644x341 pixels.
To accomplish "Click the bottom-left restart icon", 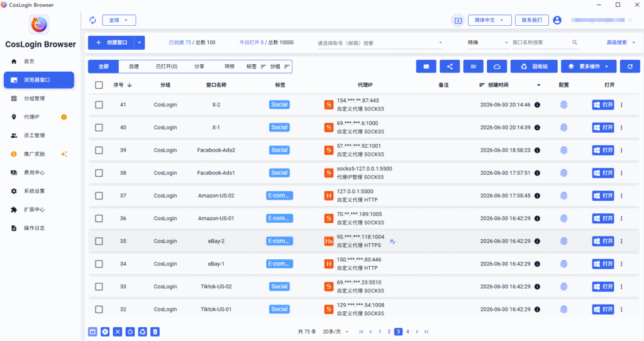I will [x=130, y=332].
